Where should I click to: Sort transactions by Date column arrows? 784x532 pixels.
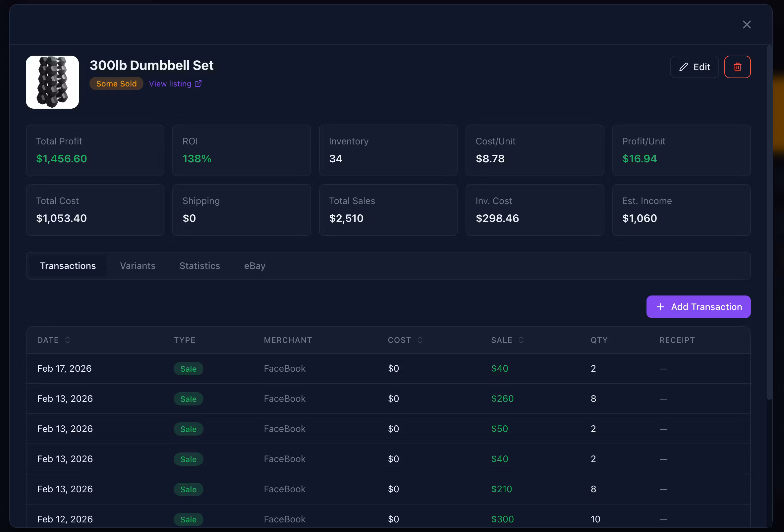pyautogui.click(x=68, y=340)
